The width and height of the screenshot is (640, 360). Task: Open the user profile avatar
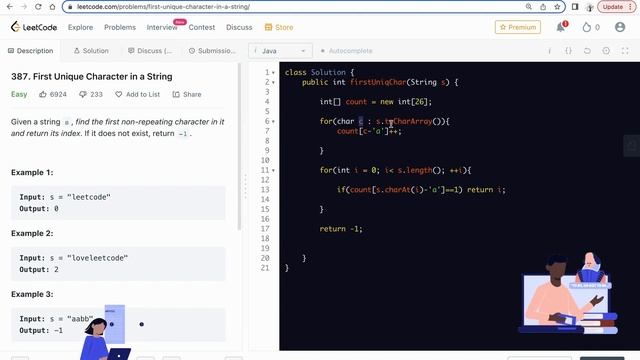point(620,27)
